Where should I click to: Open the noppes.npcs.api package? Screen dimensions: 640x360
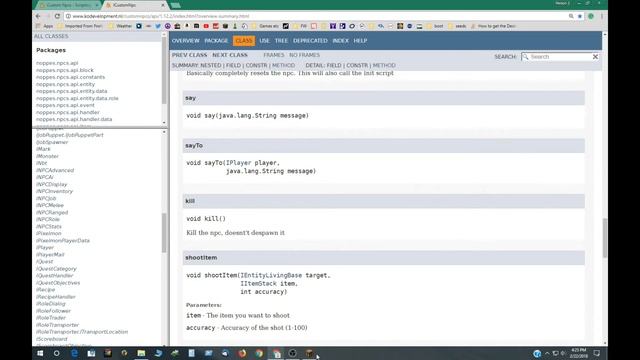coord(57,63)
